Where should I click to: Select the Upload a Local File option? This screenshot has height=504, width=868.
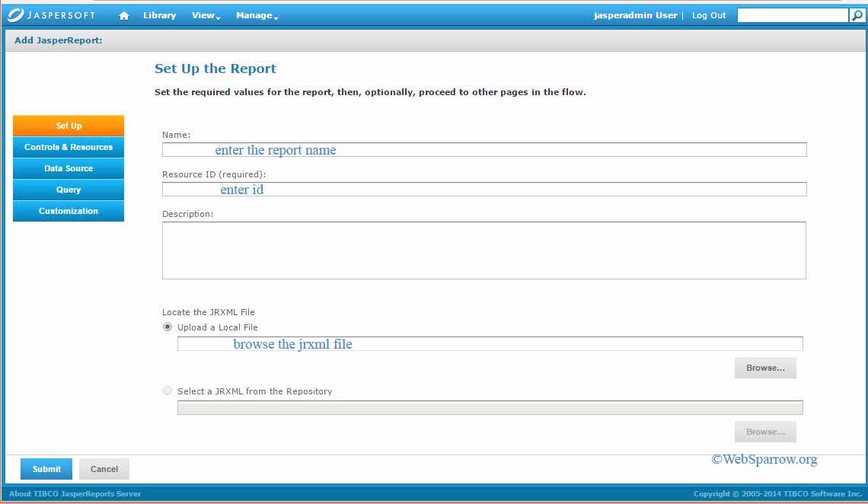pyautogui.click(x=167, y=327)
